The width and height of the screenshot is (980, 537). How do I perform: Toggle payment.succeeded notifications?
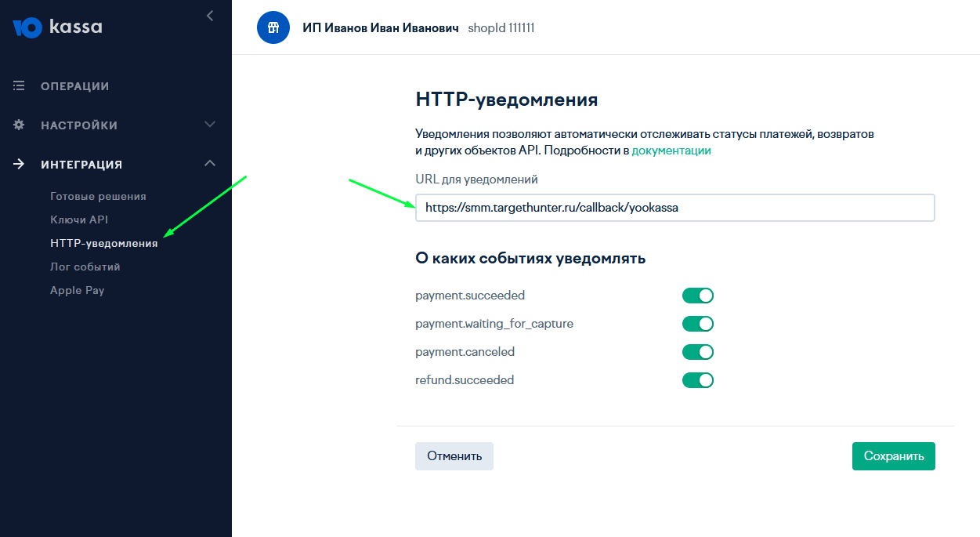(x=697, y=296)
